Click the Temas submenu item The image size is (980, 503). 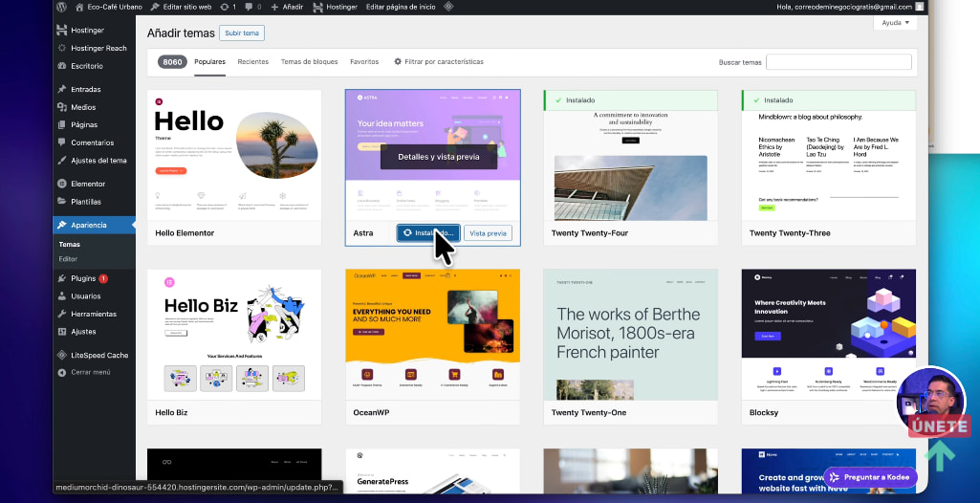pos(70,244)
